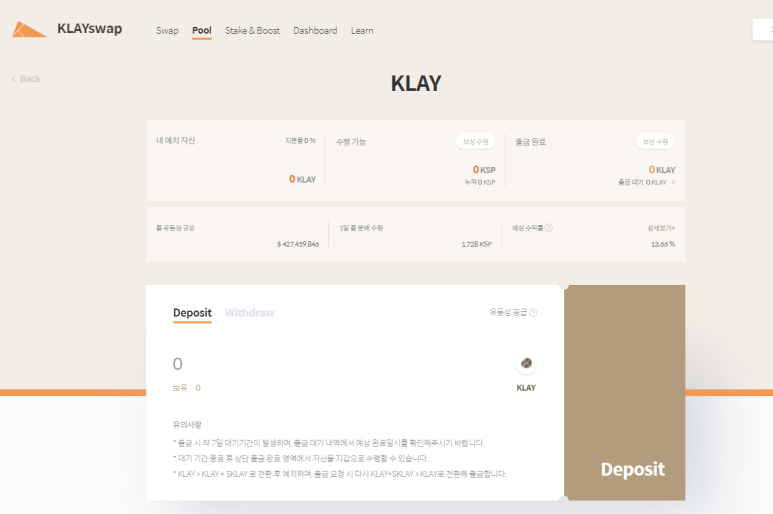Go back using the Back link

click(26, 79)
